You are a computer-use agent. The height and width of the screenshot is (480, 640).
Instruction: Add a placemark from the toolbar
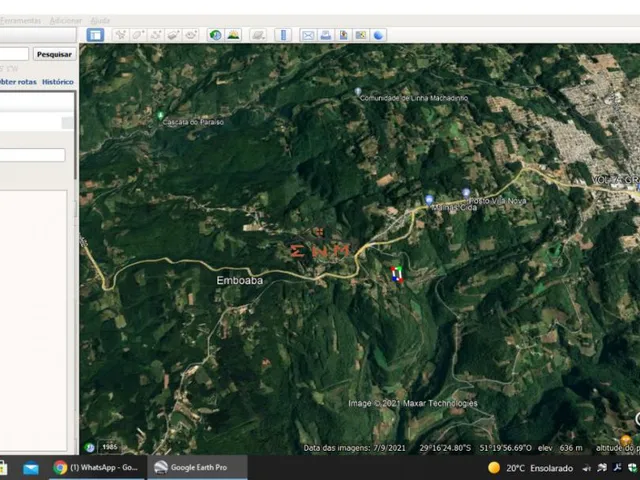(120, 35)
